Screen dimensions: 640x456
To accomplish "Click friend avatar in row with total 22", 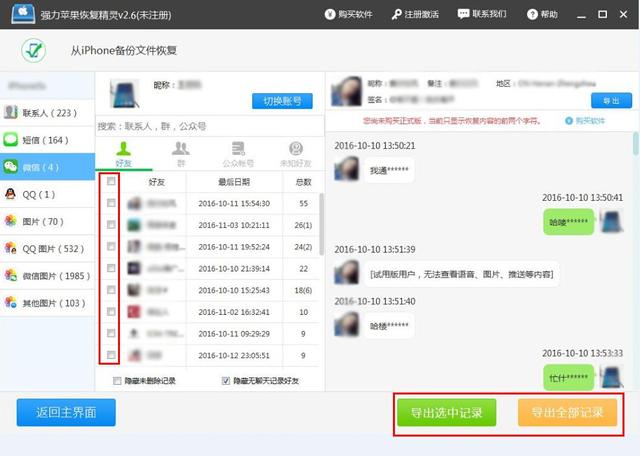I will (134, 268).
